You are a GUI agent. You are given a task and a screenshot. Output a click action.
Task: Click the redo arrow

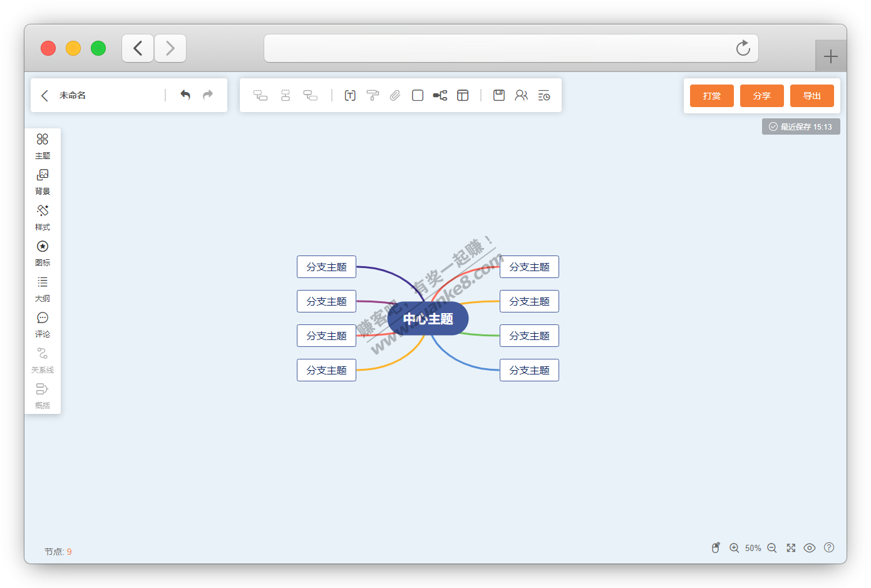tap(208, 95)
